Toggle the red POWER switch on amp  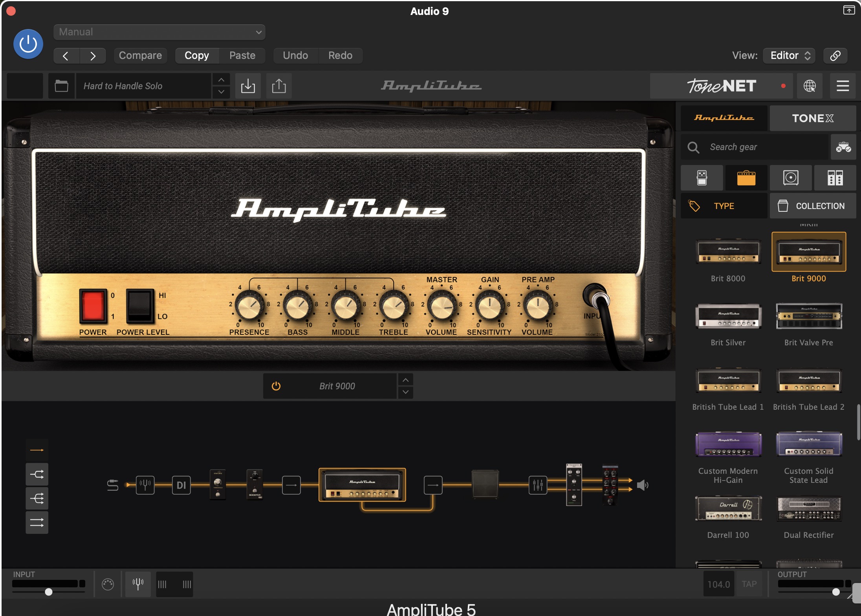93,306
